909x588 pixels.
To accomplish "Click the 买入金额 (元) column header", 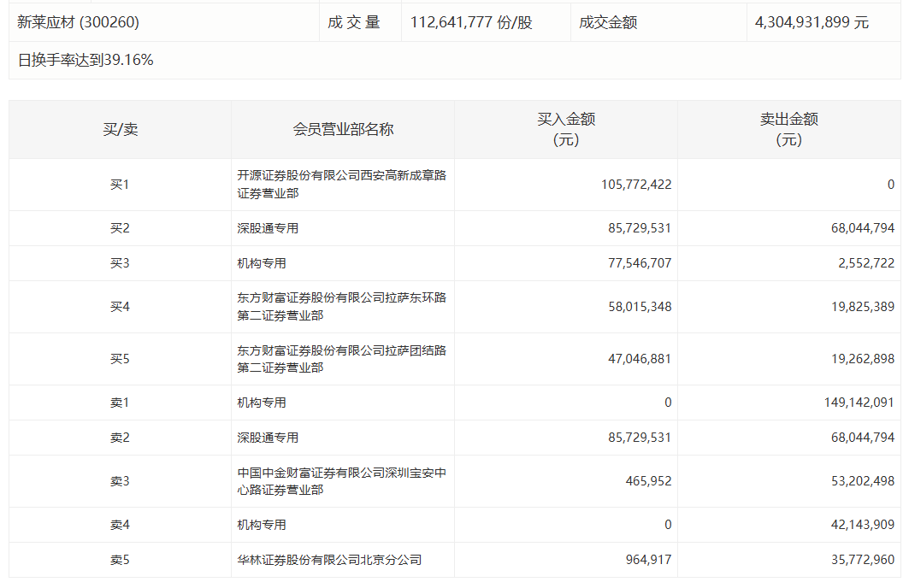I will click(565, 130).
